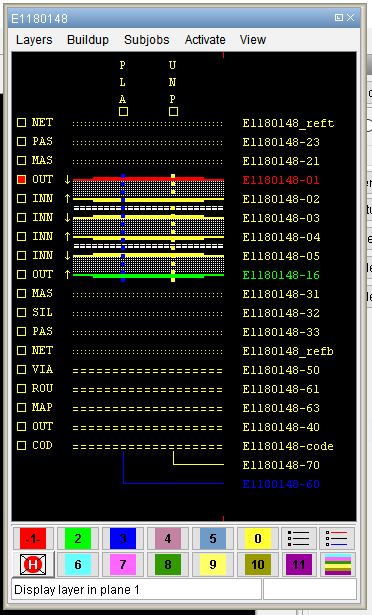Check the MAP layer E1180148-63 box
The height and width of the screenshot is (615, 372).
(x=22, y=408)
